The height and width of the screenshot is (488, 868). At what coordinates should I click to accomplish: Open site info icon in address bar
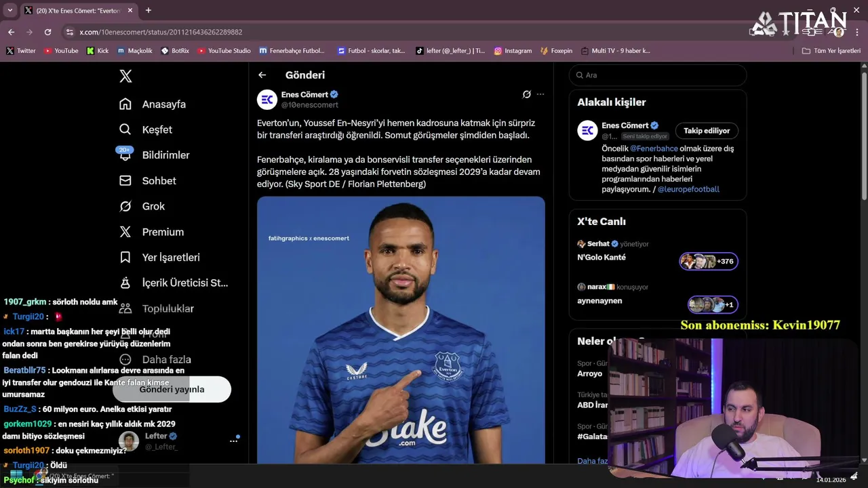point(70,32)
